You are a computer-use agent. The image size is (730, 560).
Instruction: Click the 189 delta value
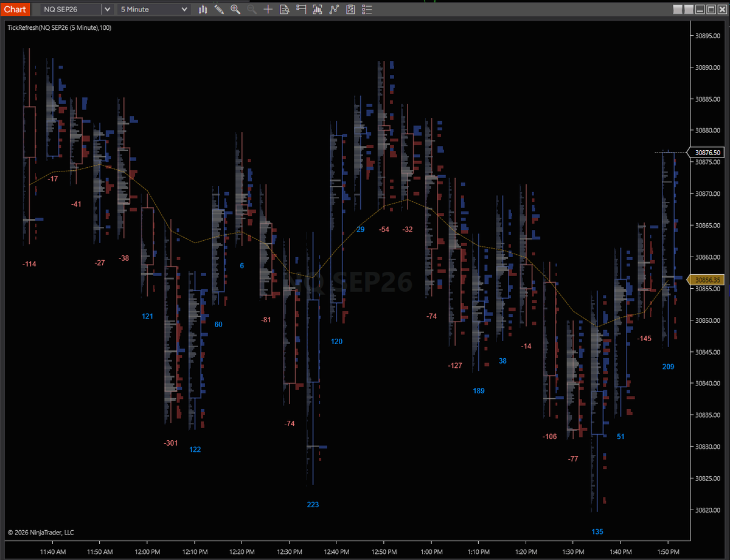click(479, 391)
